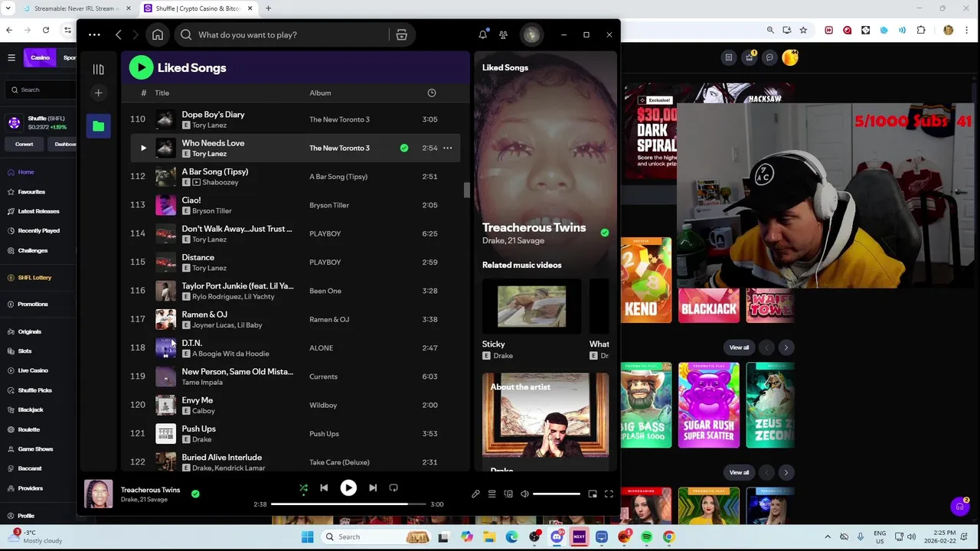Open Live Casino in Shuffle sidebar
Screen dimensions: 980x551
33,370
